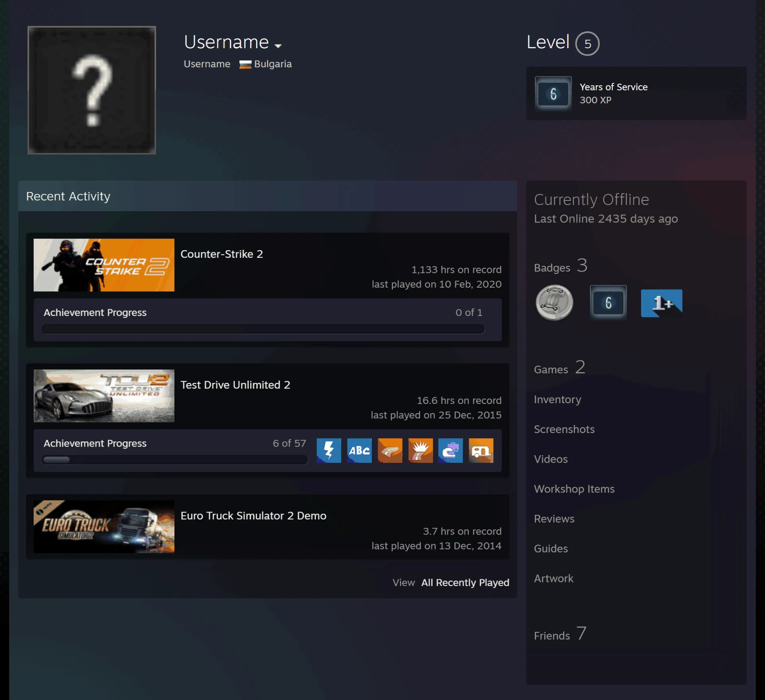
Task: Click the 6 of 57 achievement count
Action: tap(289, 443)
